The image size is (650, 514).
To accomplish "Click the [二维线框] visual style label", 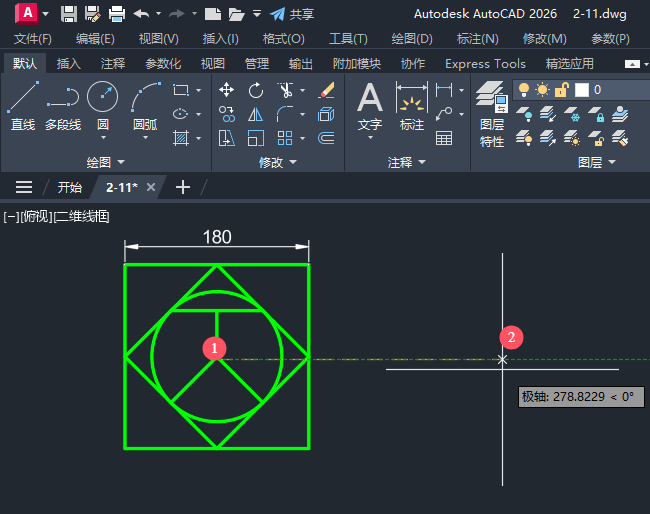I will coord(82,216).
